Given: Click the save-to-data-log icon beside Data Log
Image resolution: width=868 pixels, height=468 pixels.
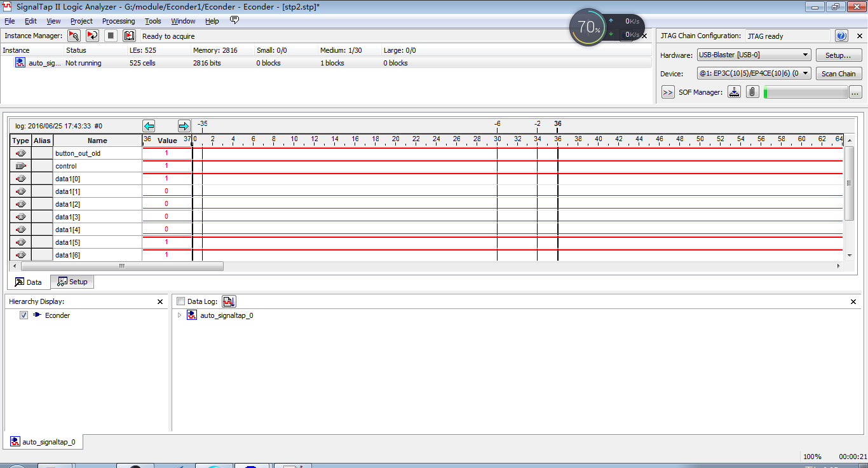Looking at the screenshot, I should (x=229, y=301).
